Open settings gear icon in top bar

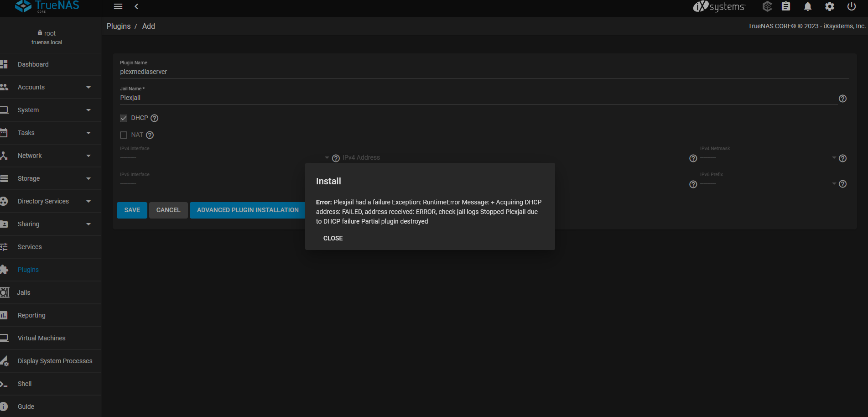(829, 6)
